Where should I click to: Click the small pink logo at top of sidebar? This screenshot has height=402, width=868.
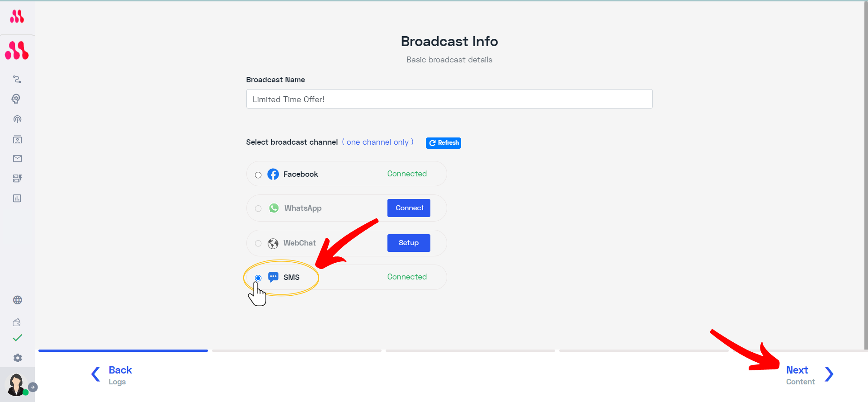click(17, 17)
